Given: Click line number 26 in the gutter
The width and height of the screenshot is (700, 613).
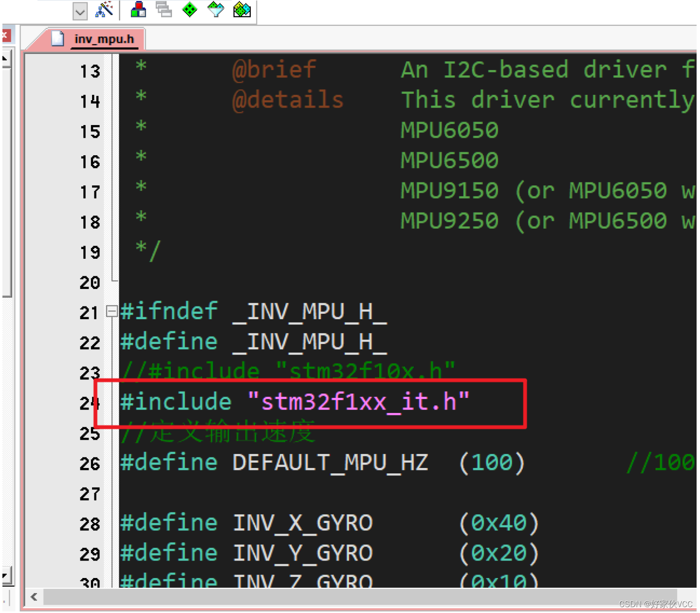Looking at the screenshot, I should (x=90, y=464).
